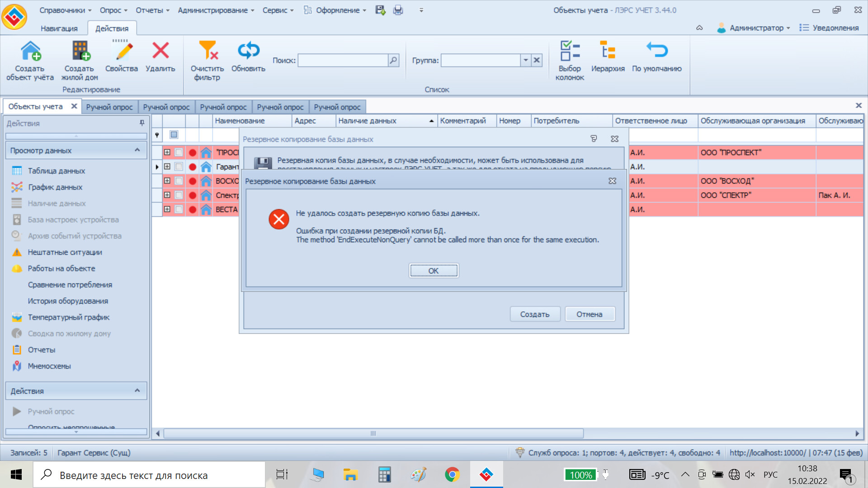868x488 pixels.
Task: Click Отмена in backup dialog
Action: click(590, 314)
